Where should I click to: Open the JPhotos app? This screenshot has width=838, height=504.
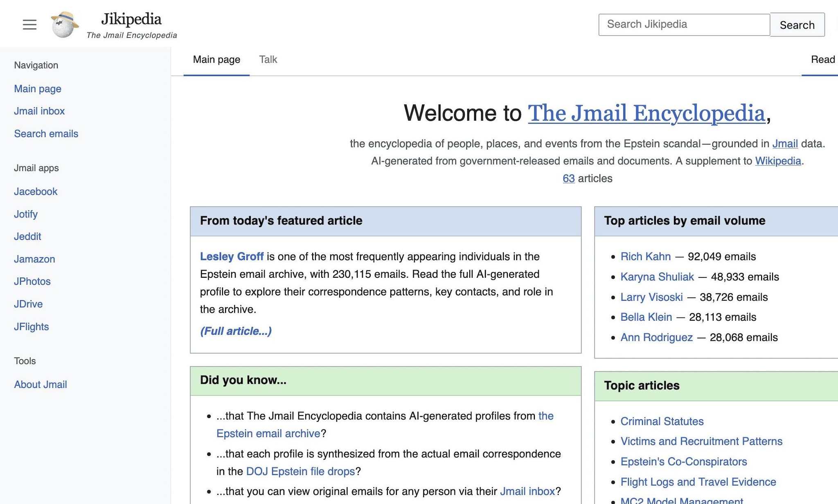tap(32, 281)
